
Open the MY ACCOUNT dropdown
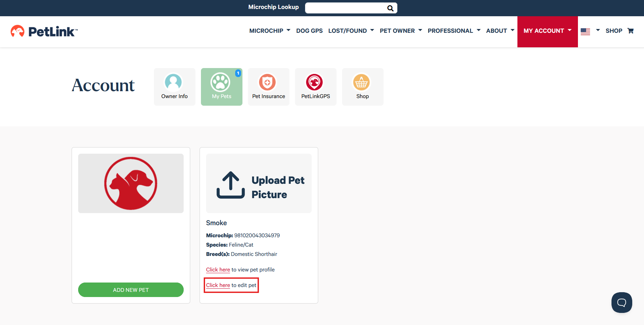click(x=548, y=31)
